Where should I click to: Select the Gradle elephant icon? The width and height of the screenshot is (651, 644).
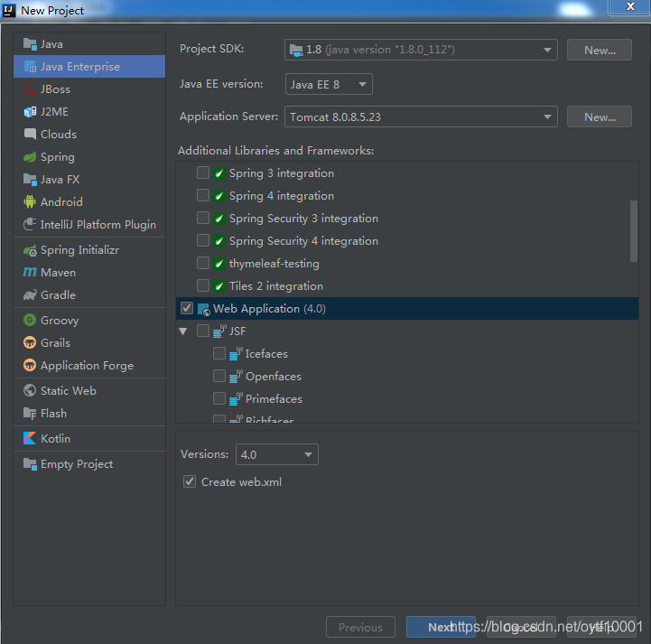[x=30, y=295]
